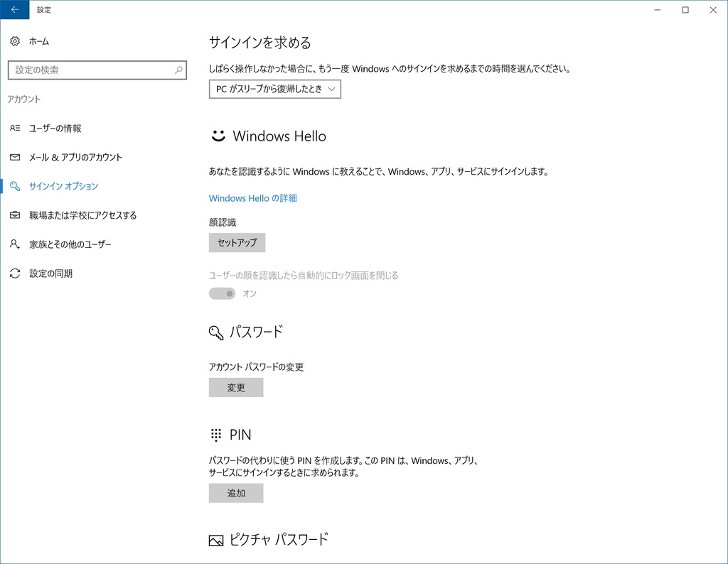728x564 pixels.
Task: Select メール & アプリのアカウント in sidebar
Action: [75, 157]
